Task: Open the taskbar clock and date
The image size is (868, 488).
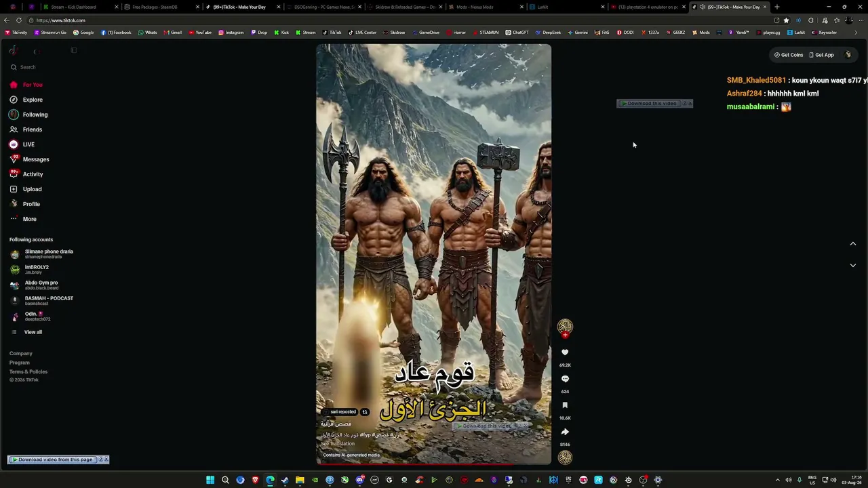Action: click(x=851, y=481)
